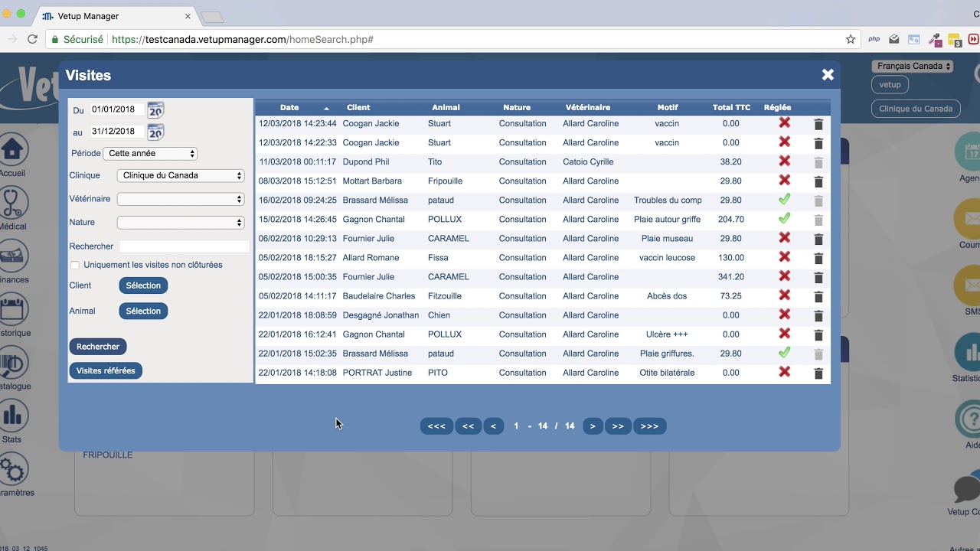Toggle paid status for Fournier Julie 29.80 visit
The height and width of the screenshot is (551, 980).
(784, 238)
